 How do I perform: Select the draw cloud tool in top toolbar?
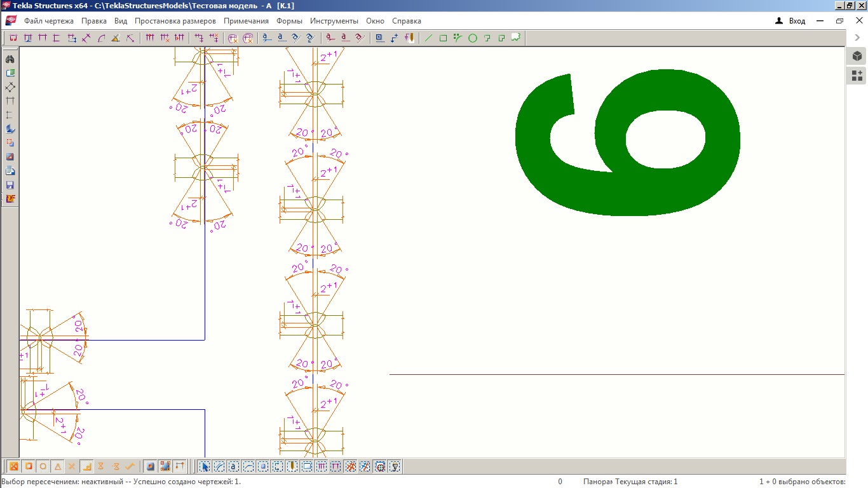click(x=516, y=37)
